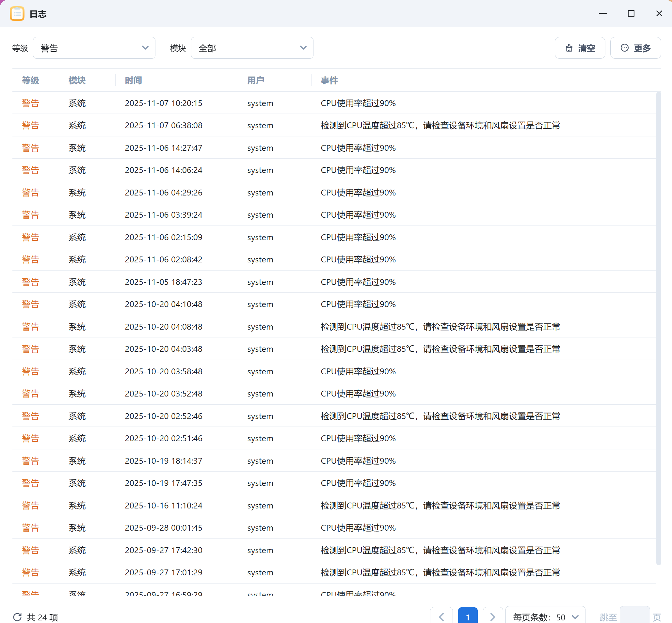
Task: Click the 清空 button to clear logs
Action: [580, 48]
